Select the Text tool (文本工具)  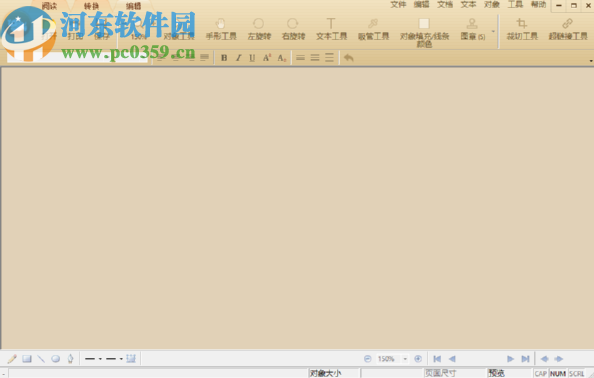coord(331,30)
